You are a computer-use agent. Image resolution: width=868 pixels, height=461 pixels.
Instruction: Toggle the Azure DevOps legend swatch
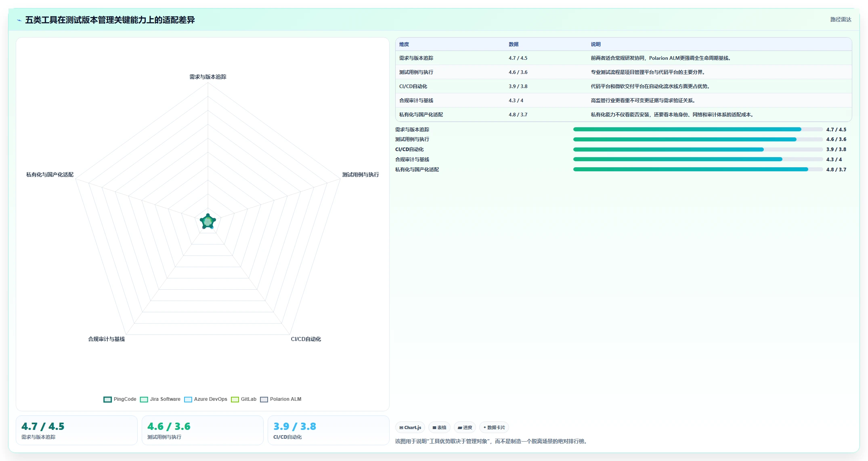pyautogui.click(x=188, y=399)
